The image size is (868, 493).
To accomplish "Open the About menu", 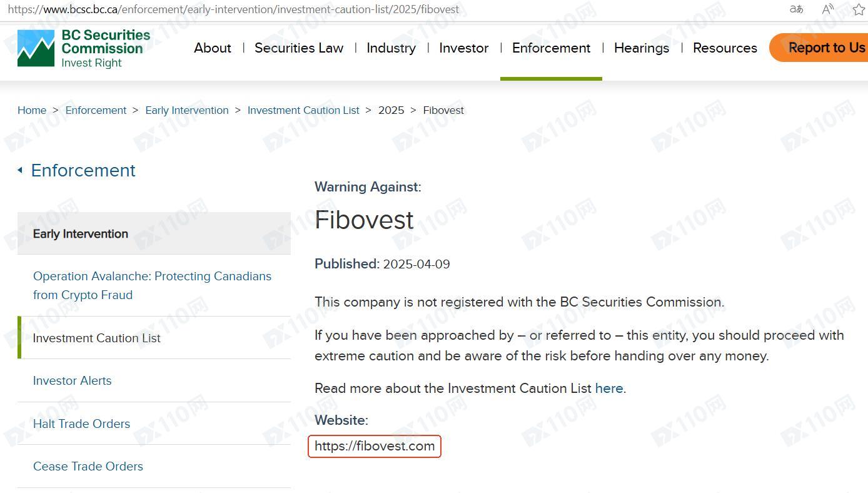I will [x=213, y=48].
